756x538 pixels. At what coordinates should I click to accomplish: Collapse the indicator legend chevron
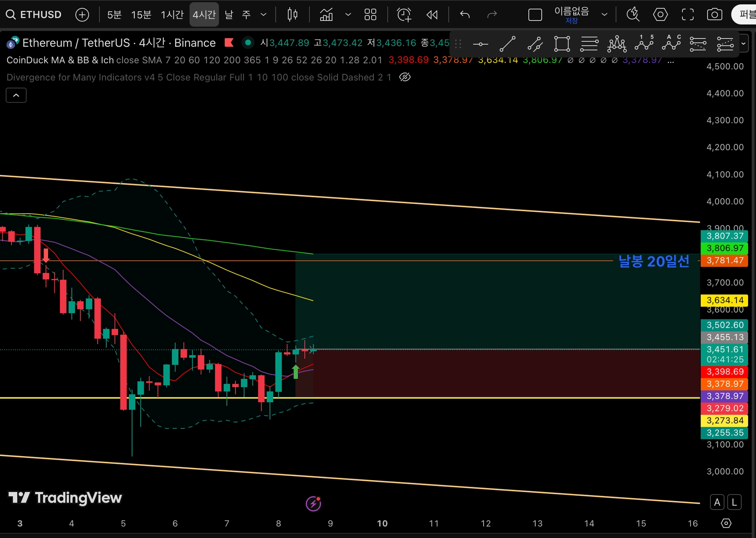point(16,95)
